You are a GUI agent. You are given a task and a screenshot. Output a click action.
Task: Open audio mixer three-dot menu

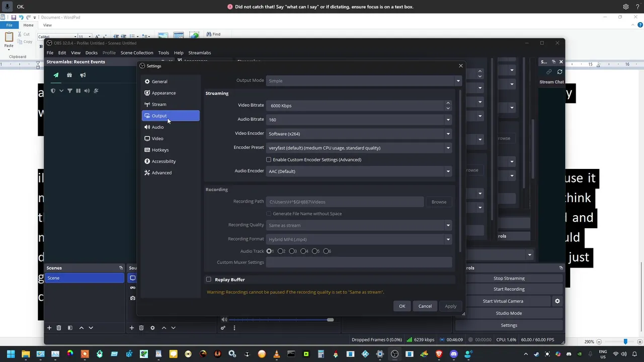point(234,328)
